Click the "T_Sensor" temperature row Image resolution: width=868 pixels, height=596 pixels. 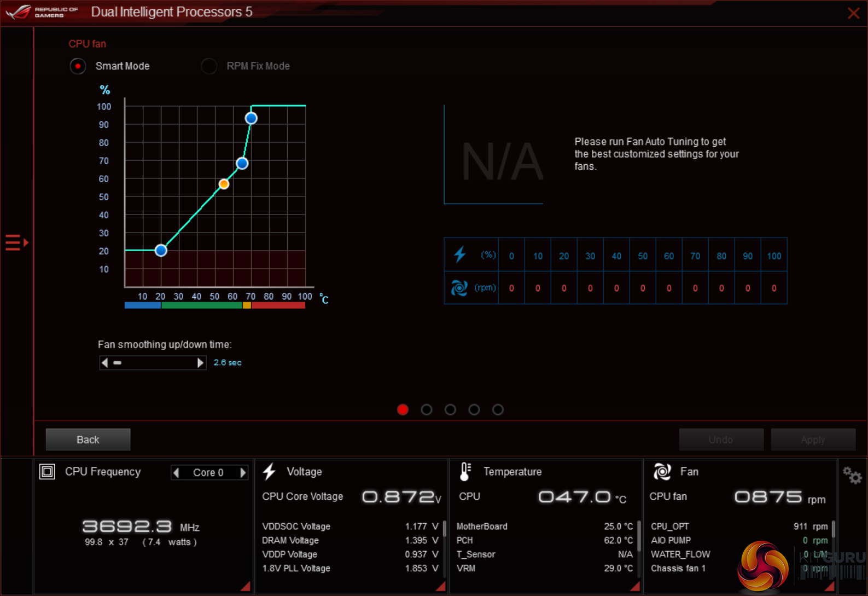click(x=545, y=554)
